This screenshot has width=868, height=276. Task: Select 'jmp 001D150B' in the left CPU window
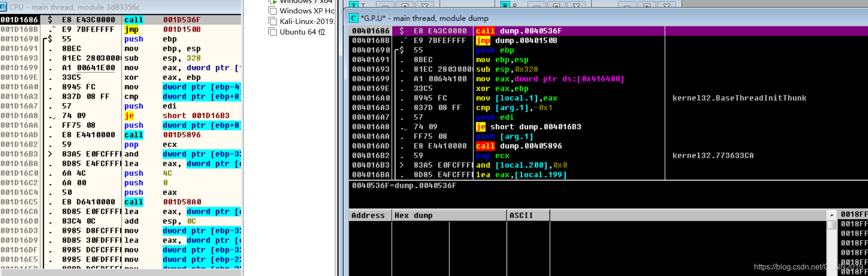pyautogui.click(x=162, y=29)
